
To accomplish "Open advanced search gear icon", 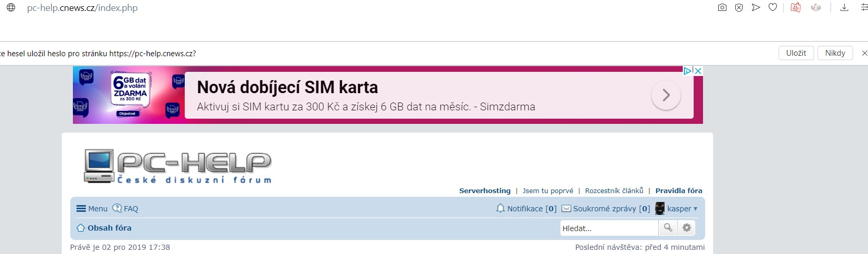I will coord(687,228).
